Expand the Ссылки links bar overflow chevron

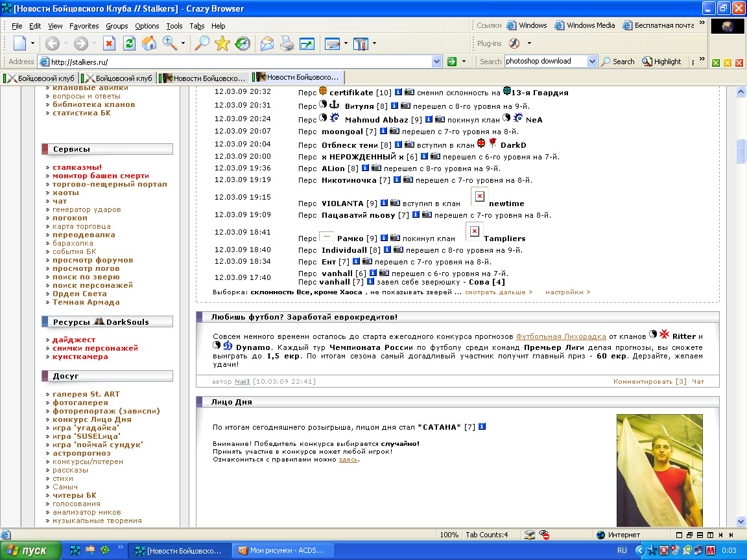[x=702, y=23]
